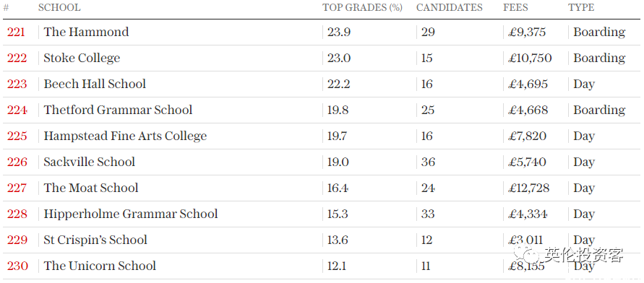Click rank number 221
Image resolution: width=644 pixels, height=283 pixels.
[16, 32]
